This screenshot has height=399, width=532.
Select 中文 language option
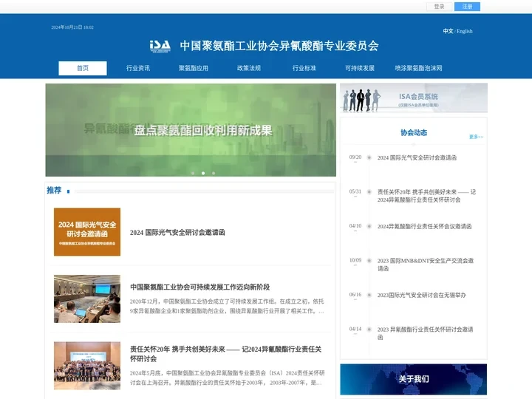coord(448,31)
